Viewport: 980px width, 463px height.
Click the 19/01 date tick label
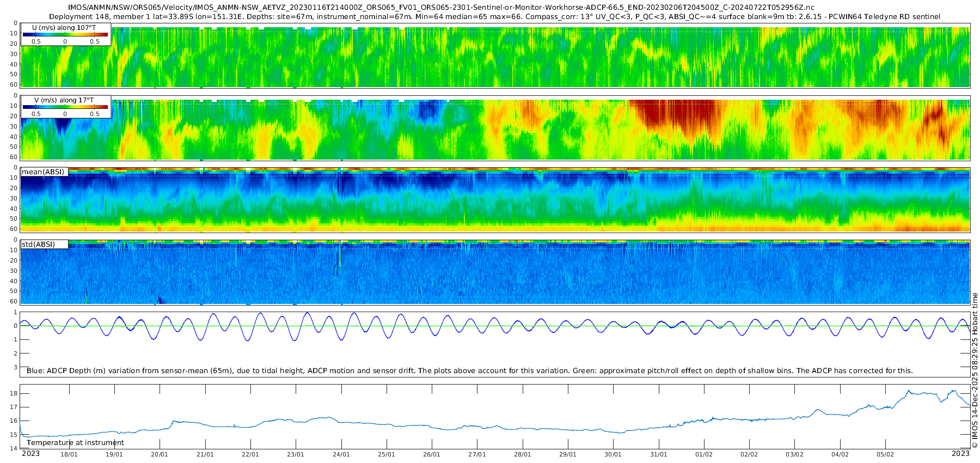click(114, 454)
